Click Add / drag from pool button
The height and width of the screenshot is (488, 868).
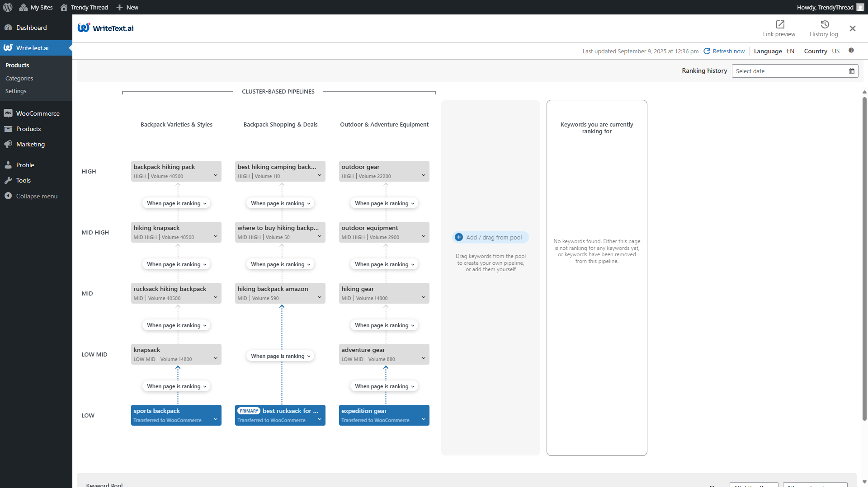pos(490,237)
